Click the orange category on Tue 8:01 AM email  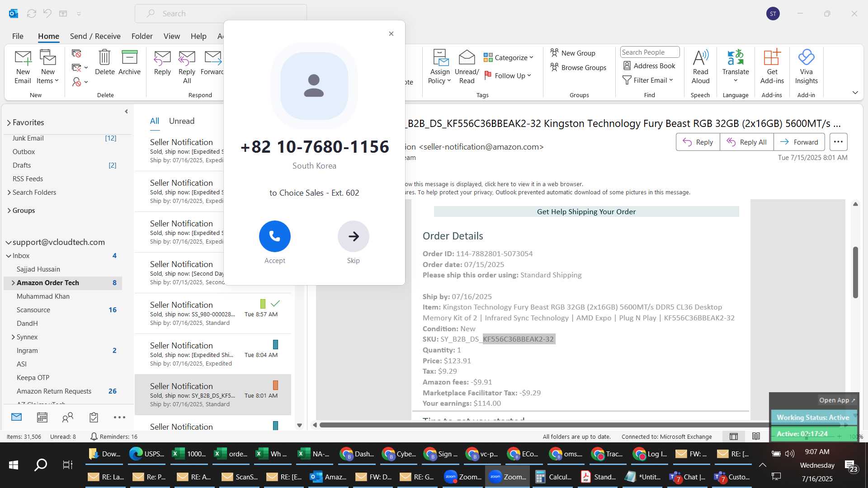coord(275,385)
